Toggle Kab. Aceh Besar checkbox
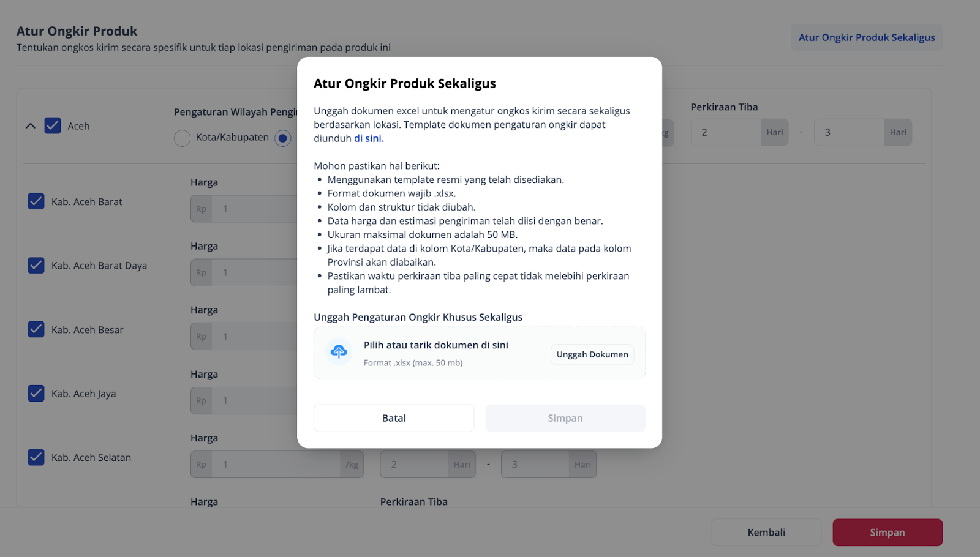Viewport: 980px width, 557px height. point(36,329)
